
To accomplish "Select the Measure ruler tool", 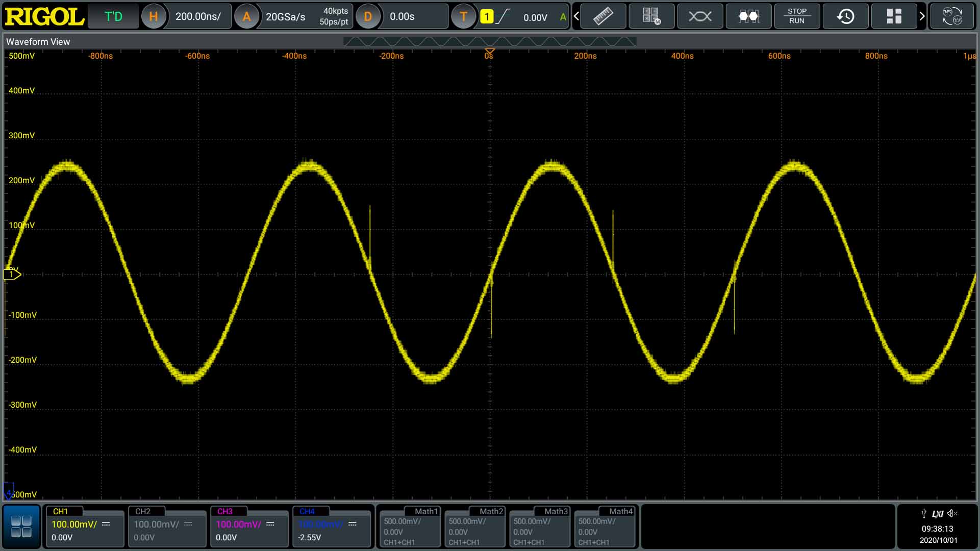I will tap(603, 16).
